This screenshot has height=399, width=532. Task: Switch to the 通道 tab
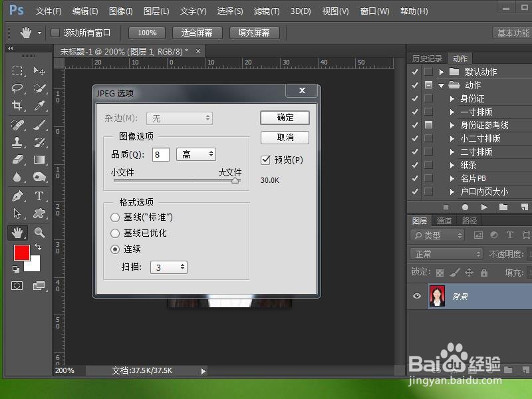point(444,220)
